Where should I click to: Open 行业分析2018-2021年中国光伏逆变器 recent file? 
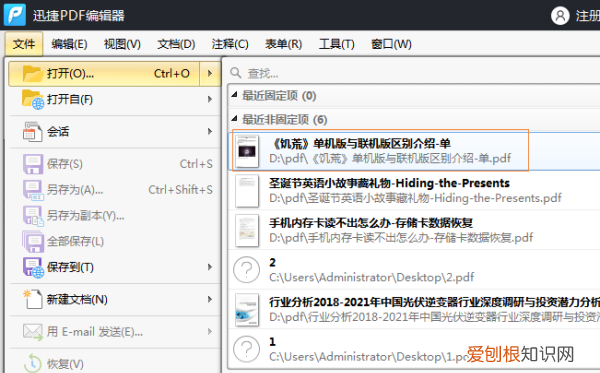coord(414,309)
